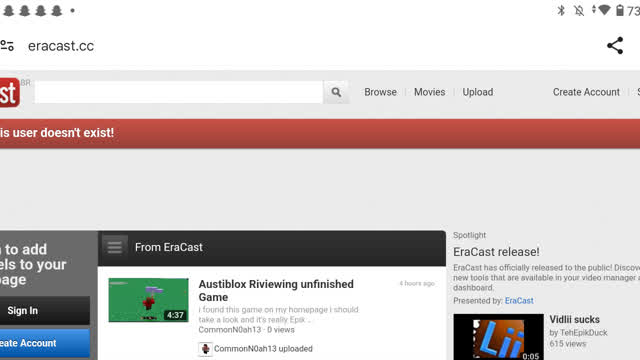640x360 pixels.
Task: Click the search magnifier icon button
Action: tap(336, 92)
